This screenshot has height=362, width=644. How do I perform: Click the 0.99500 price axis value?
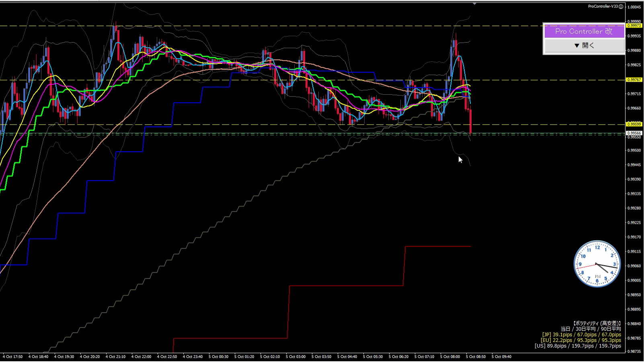pyautogui.click(x=634, y=151)
